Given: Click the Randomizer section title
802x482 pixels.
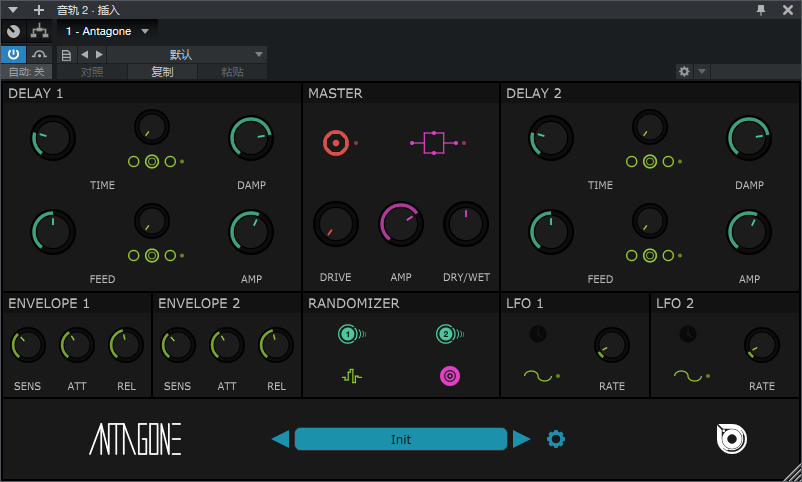Looking at the screenshot, I should [x=353, y=303].
